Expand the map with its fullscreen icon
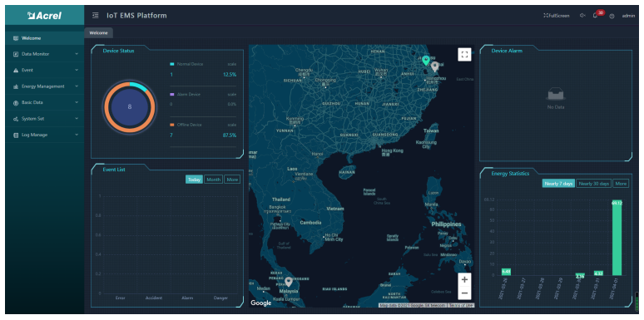The width and height of the screenshot is (644, 320). [x=464, y=55]
